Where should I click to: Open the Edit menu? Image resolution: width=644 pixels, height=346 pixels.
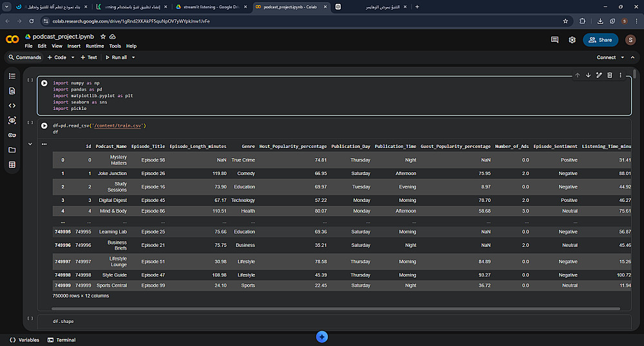(x=42, y=46)
